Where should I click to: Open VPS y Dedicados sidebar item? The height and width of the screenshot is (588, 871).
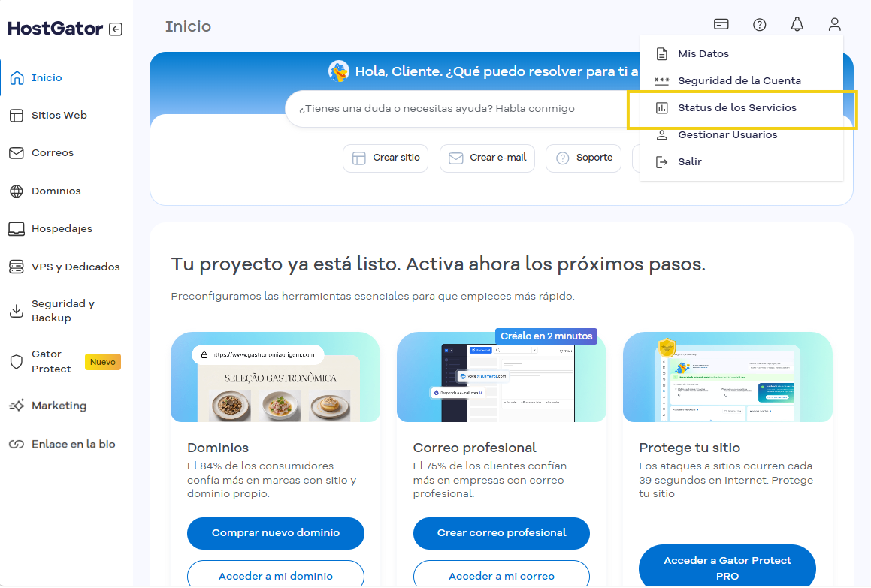[76, 267]
